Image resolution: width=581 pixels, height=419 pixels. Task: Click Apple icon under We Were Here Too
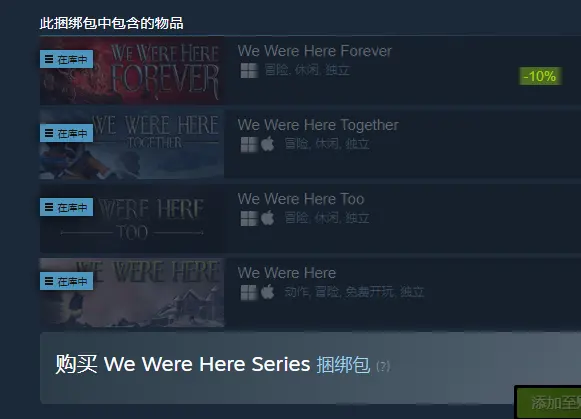(268, 218)
